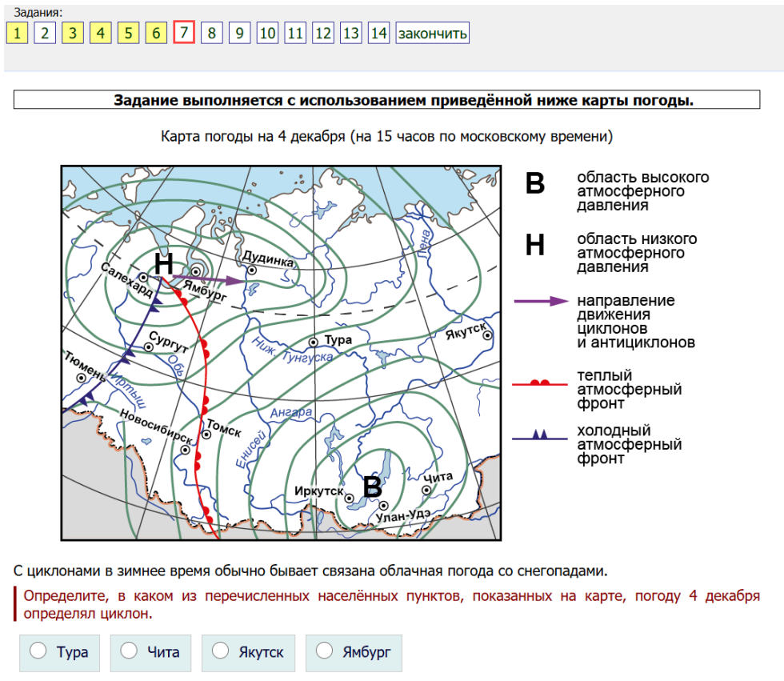Open task number 2
Screen dimensions: 784x681
tap(45, 33)
